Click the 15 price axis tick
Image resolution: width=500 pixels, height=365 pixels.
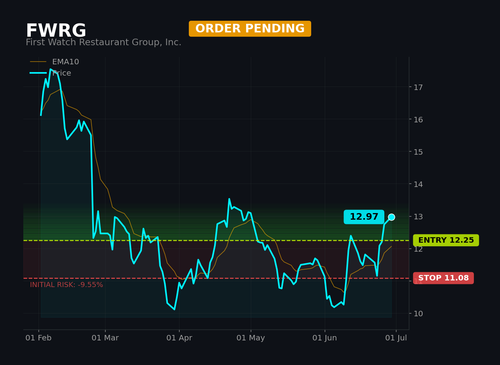(418, 152)
